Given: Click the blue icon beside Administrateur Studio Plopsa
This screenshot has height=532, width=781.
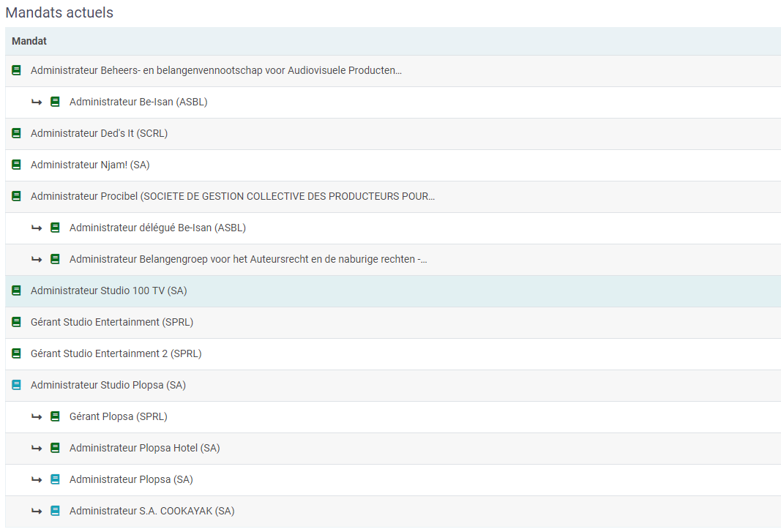Looking at the screenshot, I should 17,385.
